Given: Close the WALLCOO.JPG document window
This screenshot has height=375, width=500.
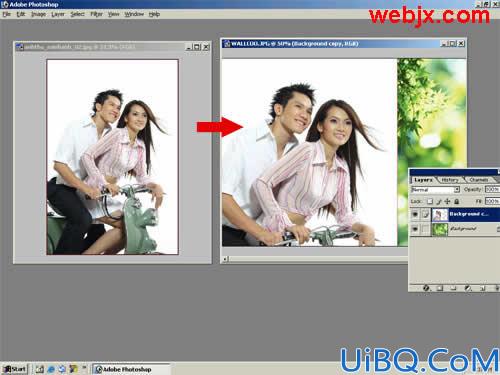Looking at the screenshot, I should tap(461, 44).
